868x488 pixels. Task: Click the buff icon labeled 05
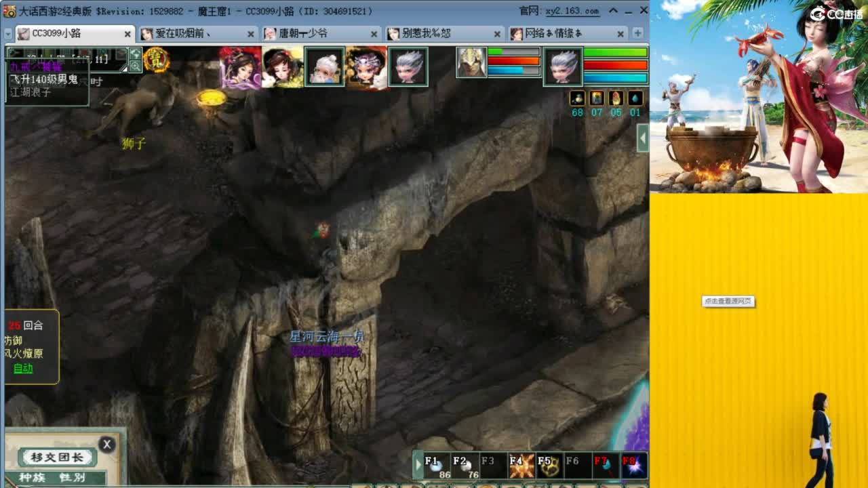point(616,98)
